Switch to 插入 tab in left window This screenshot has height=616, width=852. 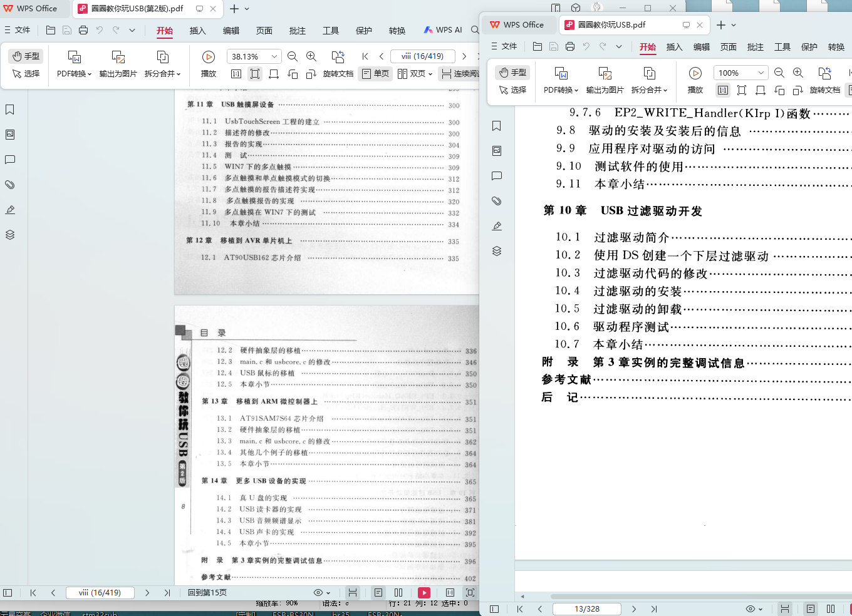point(198,31)
